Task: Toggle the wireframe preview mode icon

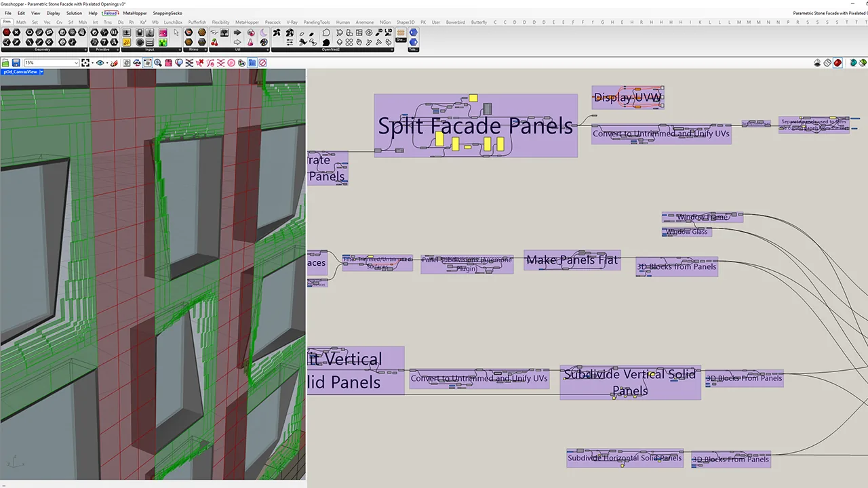Action: click(827, 63)
